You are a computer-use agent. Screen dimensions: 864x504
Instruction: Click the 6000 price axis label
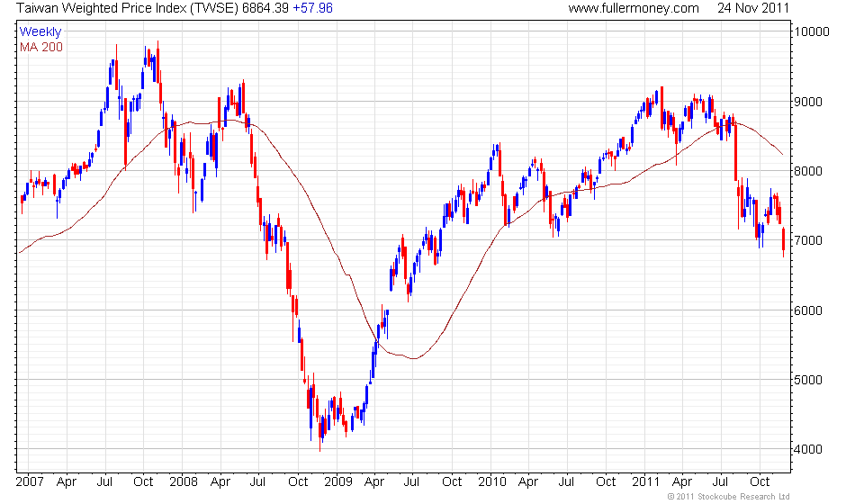[808, 310]
